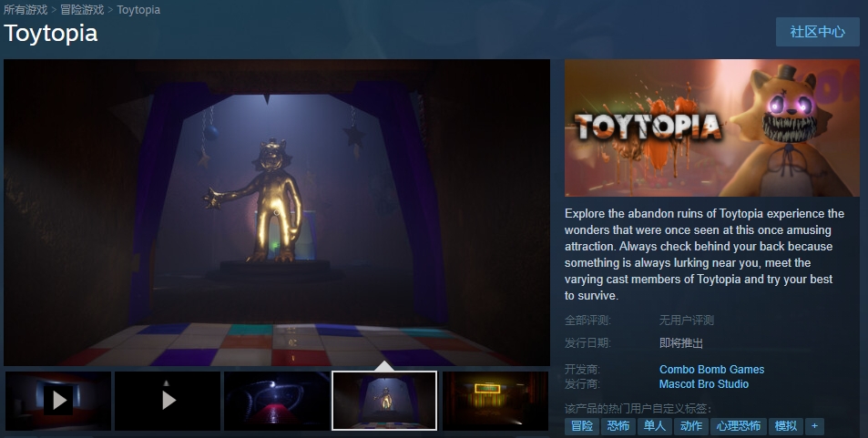Open the 冒险游戏 breadcrumb link
Screen dimensions: 868x438
pyautogui.click(x=82, y=10)
